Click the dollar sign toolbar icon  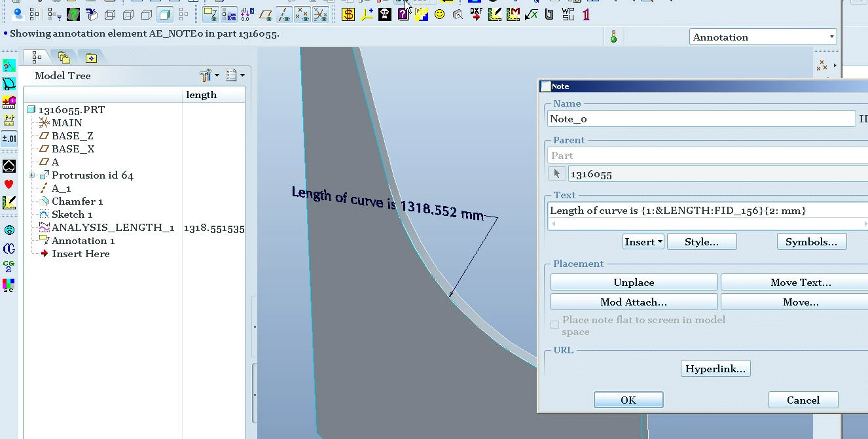pyautogui.click(x=348, y=14)
